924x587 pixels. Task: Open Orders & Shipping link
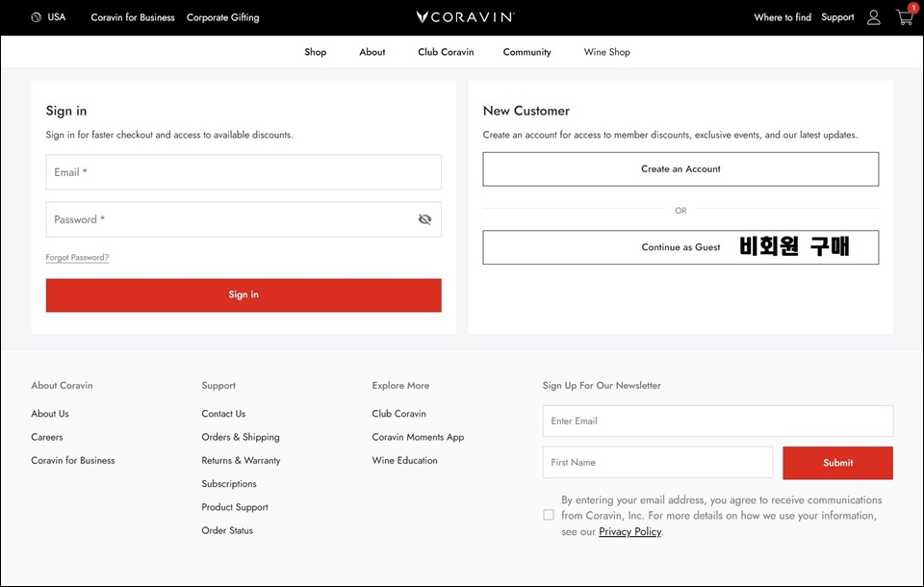(x=241, y=437)
